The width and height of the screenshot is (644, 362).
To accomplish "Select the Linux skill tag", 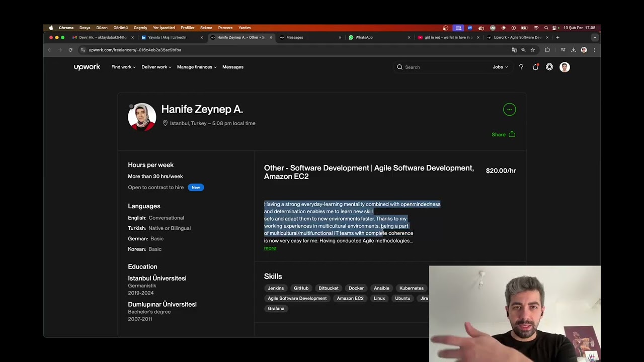I will (379, 298).
